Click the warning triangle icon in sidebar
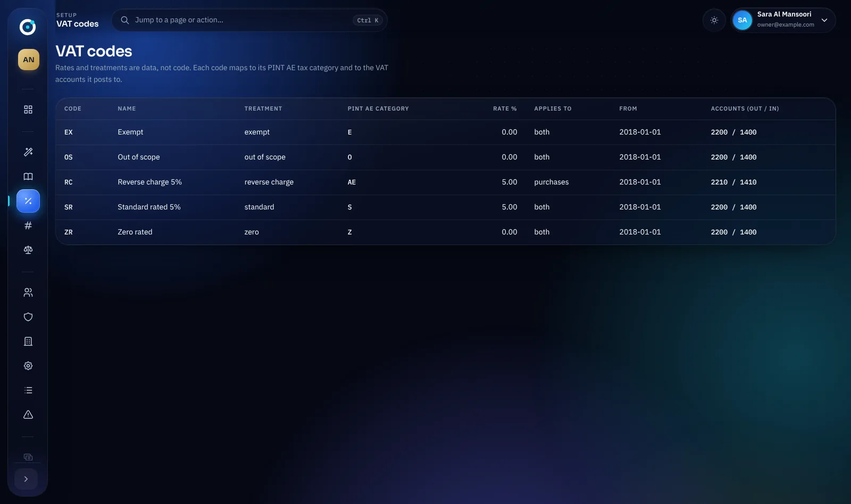The height and width of the screenshot is (504, 851). click(x=28, y=415)
